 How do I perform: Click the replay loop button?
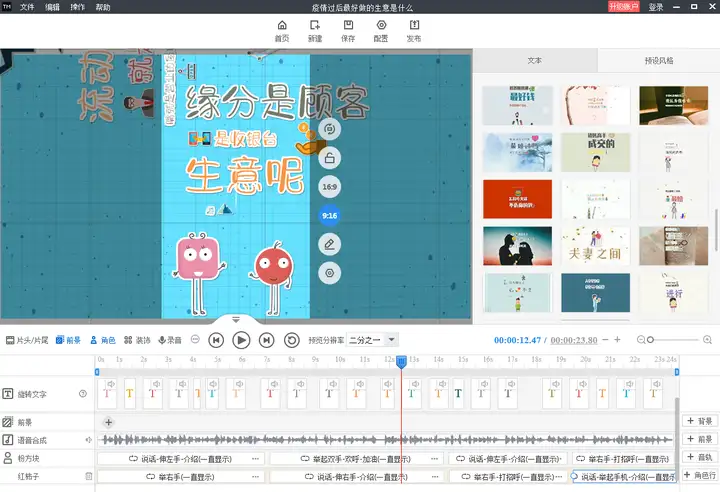pyautogui.click(x=292, y=340)
